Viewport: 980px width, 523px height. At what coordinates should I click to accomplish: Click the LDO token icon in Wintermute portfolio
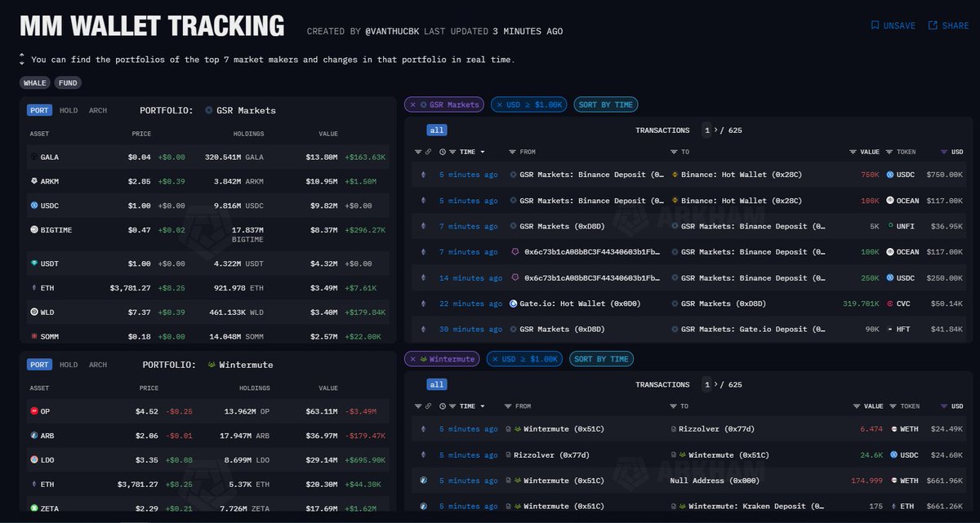coord(33,460)
